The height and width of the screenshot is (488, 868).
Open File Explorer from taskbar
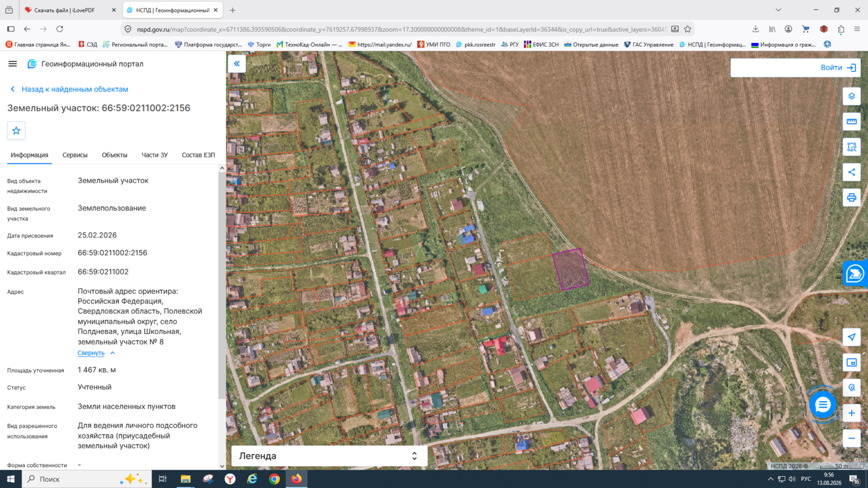[x=185, y=479]
